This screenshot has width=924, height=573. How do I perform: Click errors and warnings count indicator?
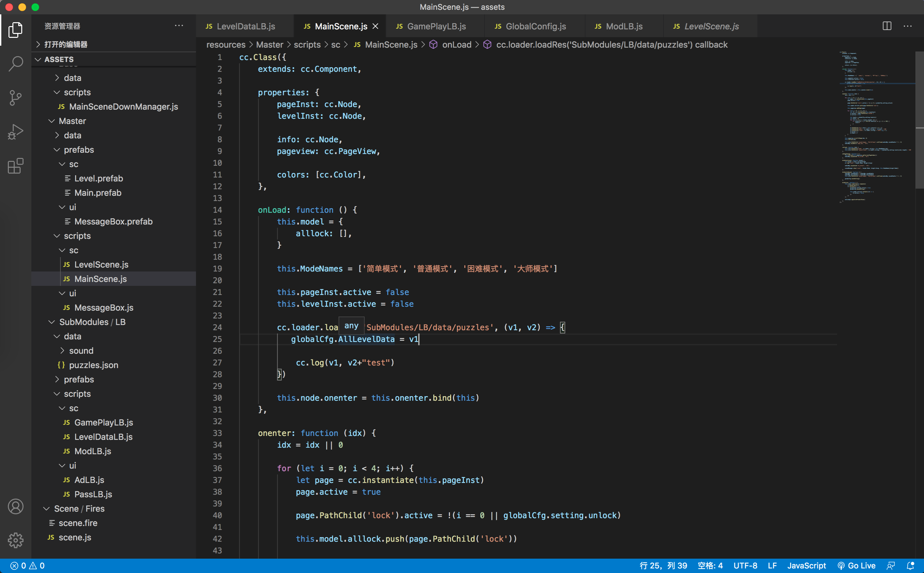tap(27, 566)
